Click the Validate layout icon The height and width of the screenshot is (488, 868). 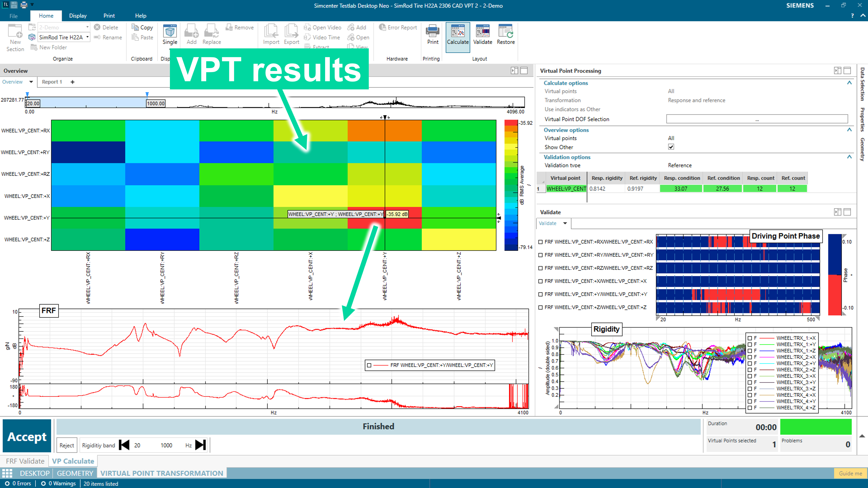(x=482, y=32)
